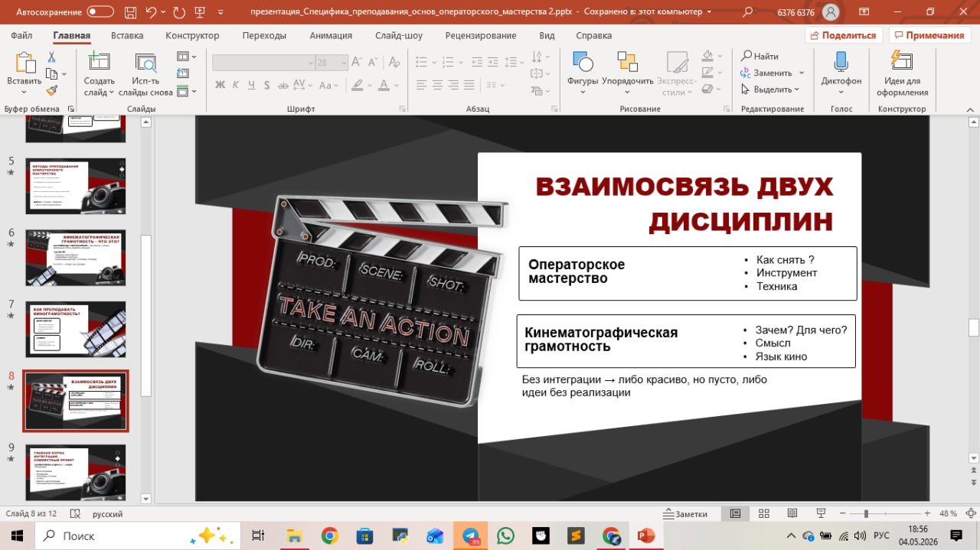Open the font name dropdown
Viewport: 980px width, 550px height.
point(310,63)
